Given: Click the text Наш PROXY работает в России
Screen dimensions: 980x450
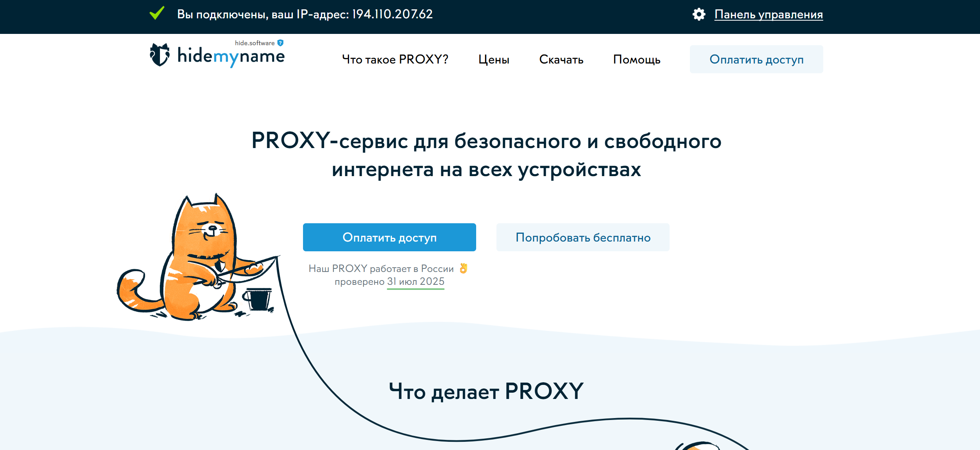Looking at the screenshot, I should click(381, 268).
